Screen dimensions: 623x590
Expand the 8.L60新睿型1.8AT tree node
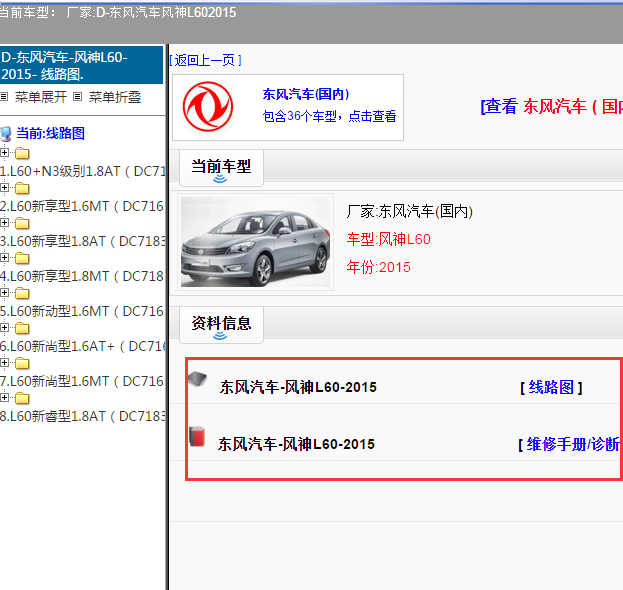pos(4,397)
